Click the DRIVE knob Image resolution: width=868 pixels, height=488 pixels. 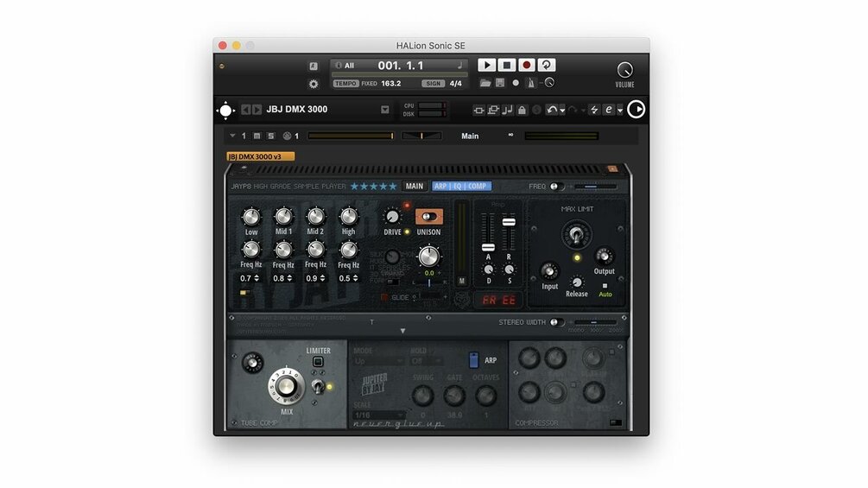392,217
